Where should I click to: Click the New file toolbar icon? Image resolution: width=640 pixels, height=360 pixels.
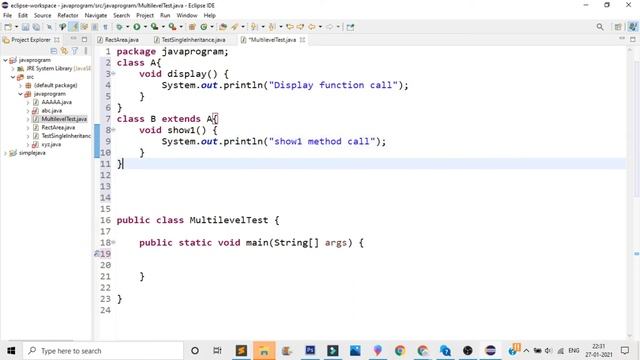[8, 27]
